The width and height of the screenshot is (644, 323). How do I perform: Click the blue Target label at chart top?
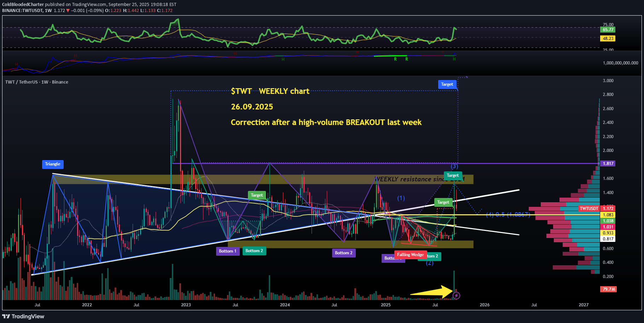click(447, 84)
